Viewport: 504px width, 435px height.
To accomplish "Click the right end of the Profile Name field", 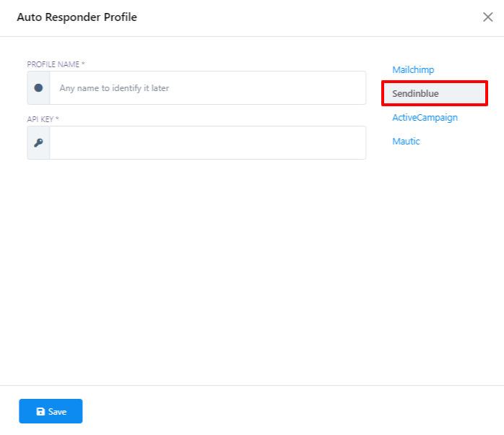I will (x=354, y=87).
